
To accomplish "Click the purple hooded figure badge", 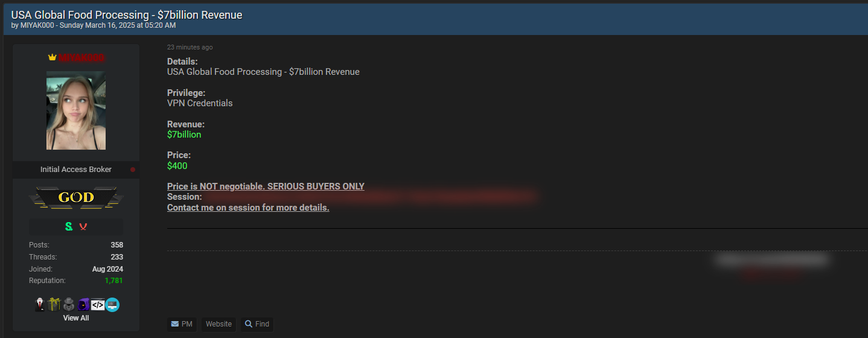I will (83, 305).
